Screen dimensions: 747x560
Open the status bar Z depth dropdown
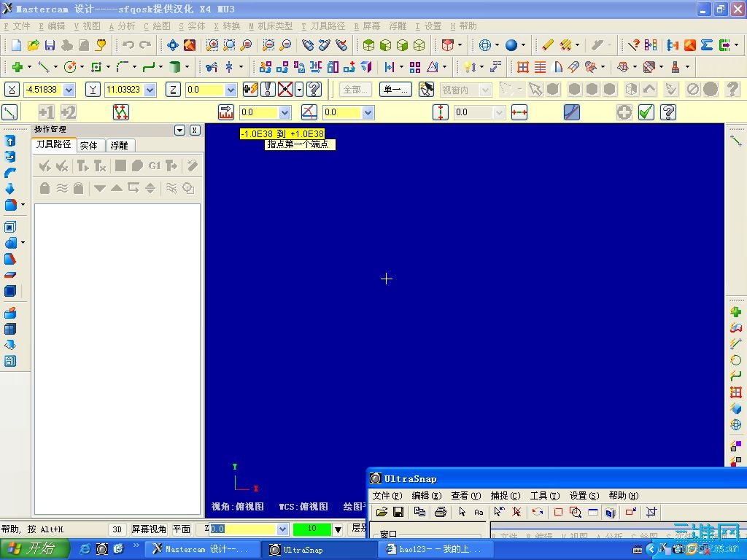click(282, 529)
